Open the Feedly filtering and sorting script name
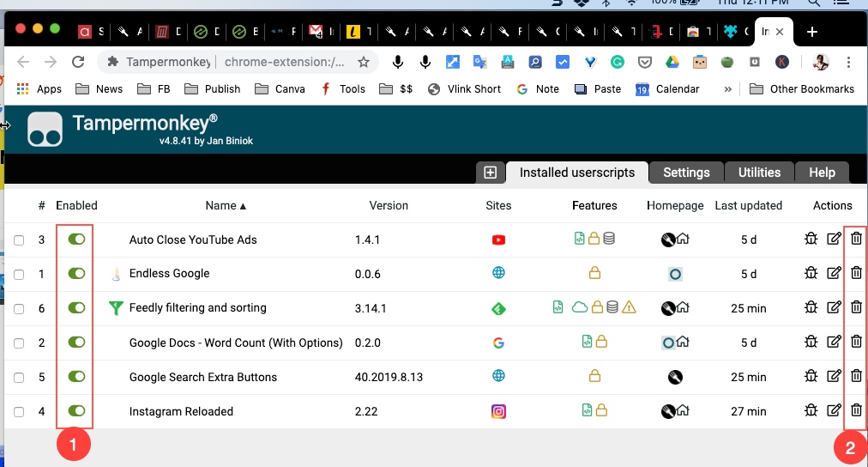Screen dimensions: 868x467 [x=197, y=307]
